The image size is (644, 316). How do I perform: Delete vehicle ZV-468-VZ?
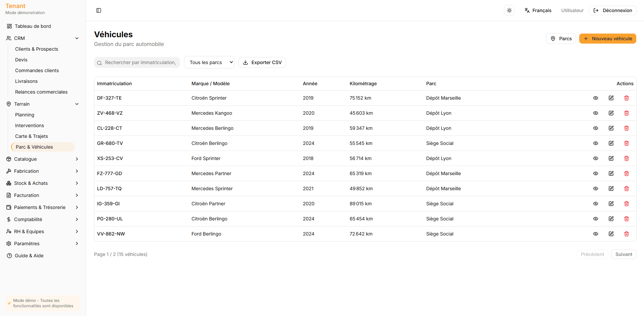tap(627, 113)
